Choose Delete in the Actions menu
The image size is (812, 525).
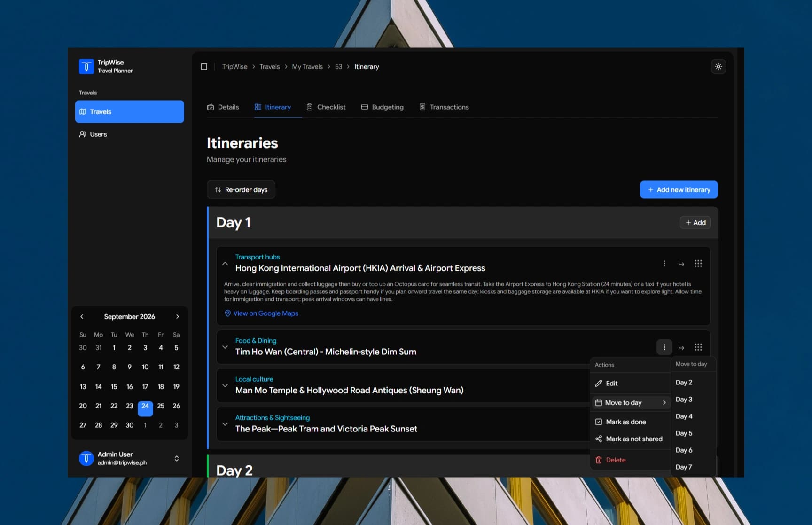630,460
